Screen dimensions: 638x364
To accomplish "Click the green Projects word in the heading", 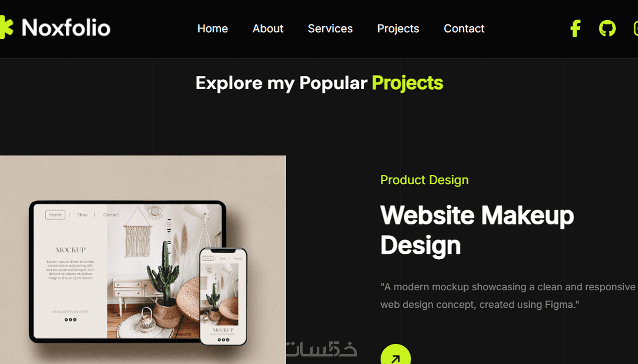I will 407,83.
